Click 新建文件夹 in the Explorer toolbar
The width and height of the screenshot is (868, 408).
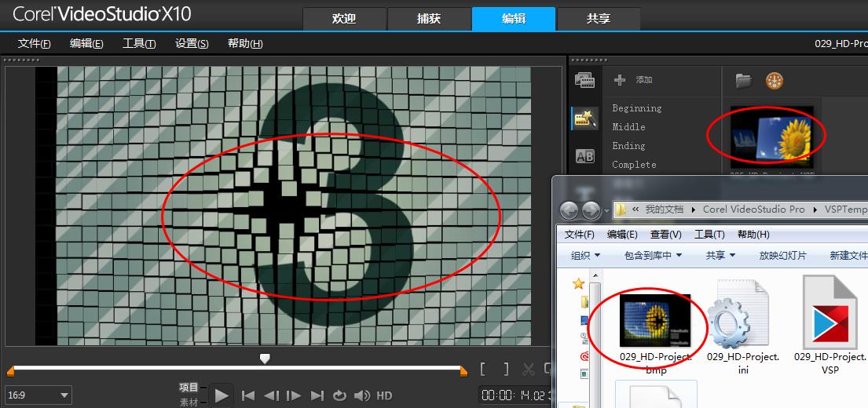pyautogui.click(x=848, y=256)
